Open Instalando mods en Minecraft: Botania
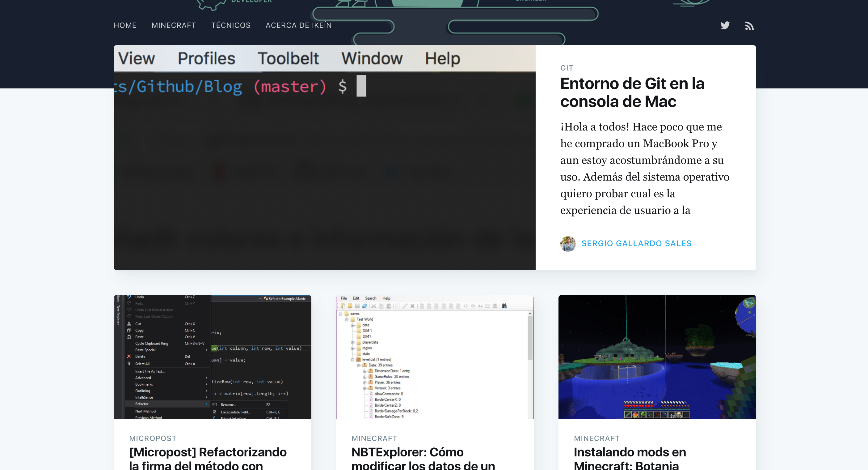868x470 pixels. click(630, 458)
